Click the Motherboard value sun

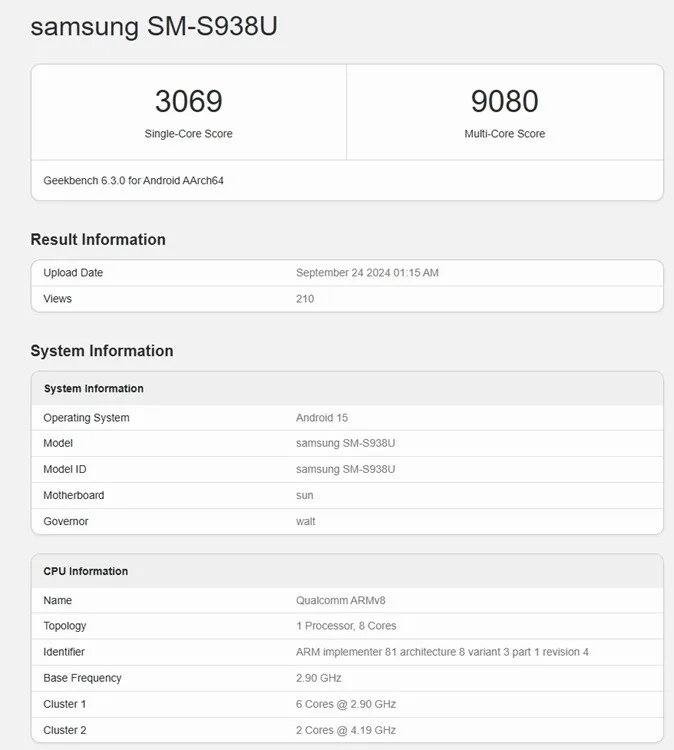point(305,495)
